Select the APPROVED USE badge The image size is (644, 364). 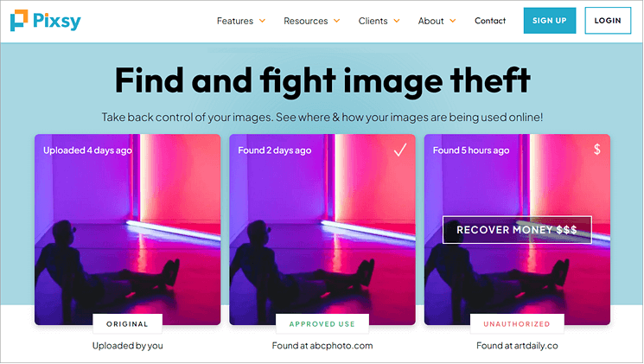(x=322, y=323)
